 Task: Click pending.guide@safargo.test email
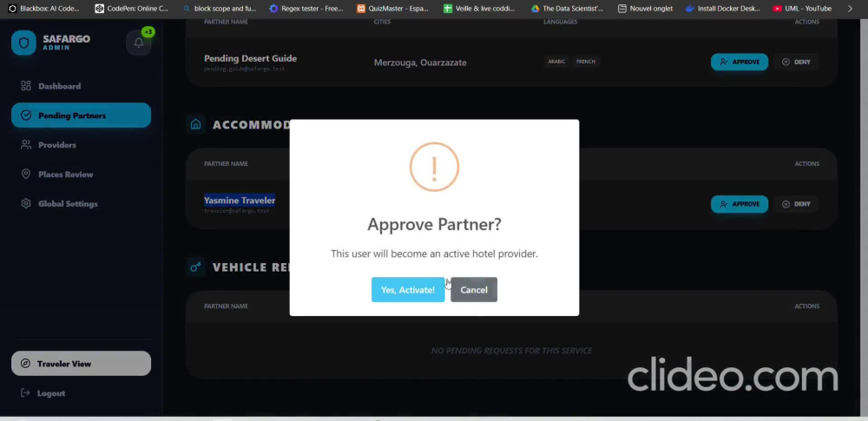click(x=244, y=69)
